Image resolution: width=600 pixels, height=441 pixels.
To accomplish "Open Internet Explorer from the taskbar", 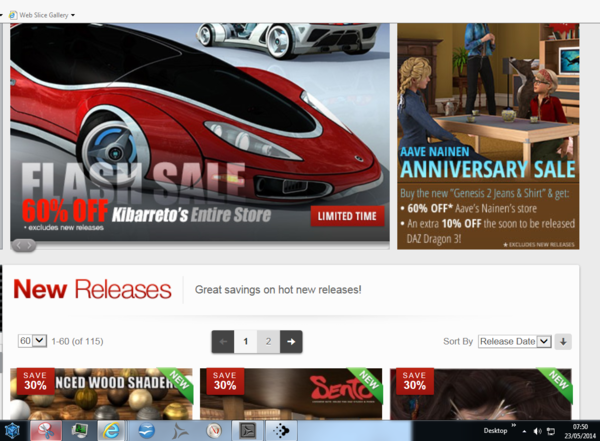I will [111, 431].
